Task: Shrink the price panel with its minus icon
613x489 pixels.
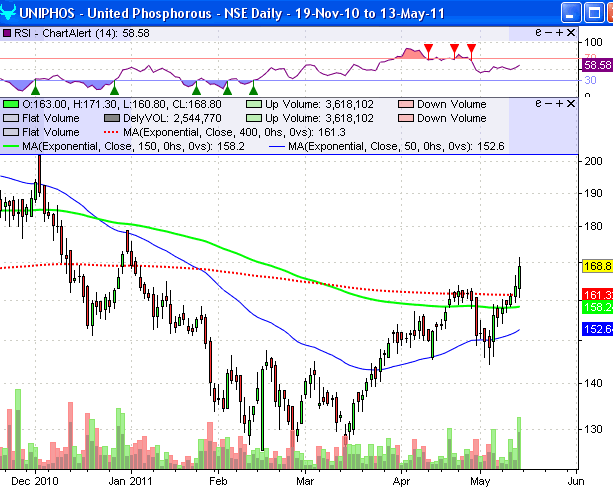Action: click(x=548, y=104)
